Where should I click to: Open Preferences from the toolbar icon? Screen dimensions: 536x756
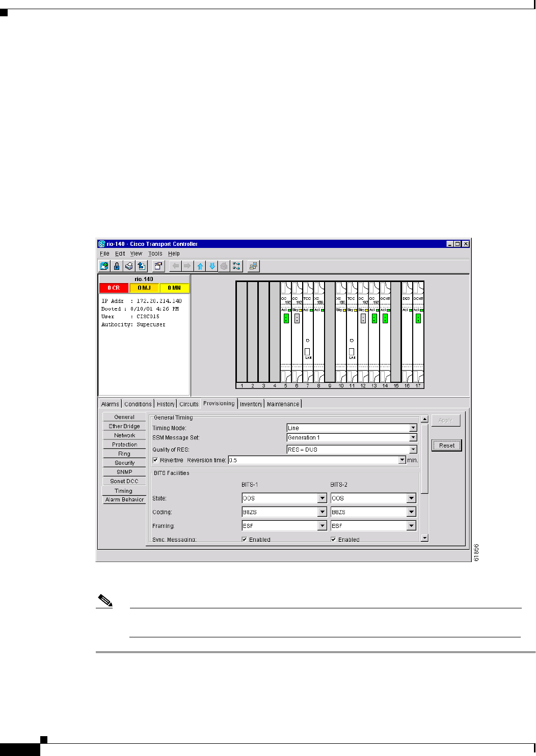pyautogui.click(x=158, y=266)
